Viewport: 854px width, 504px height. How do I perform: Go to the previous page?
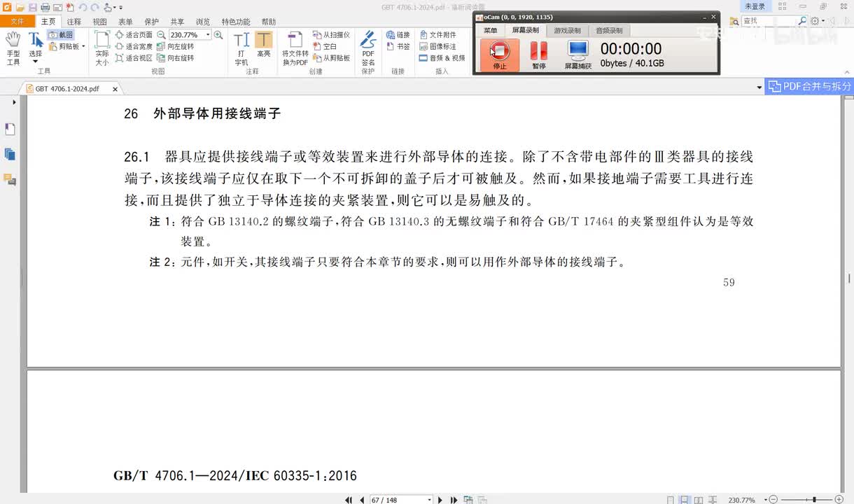click(362, 500)
